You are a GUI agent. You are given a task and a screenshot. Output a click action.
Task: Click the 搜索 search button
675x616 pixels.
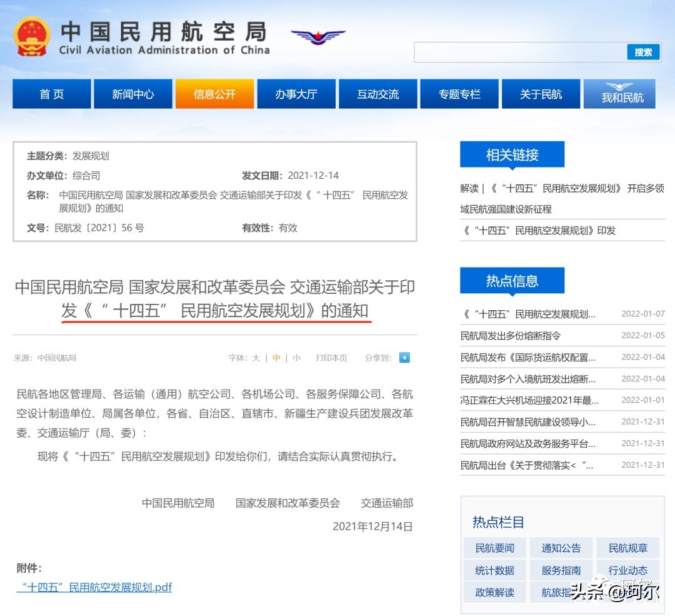coord(643,53)
